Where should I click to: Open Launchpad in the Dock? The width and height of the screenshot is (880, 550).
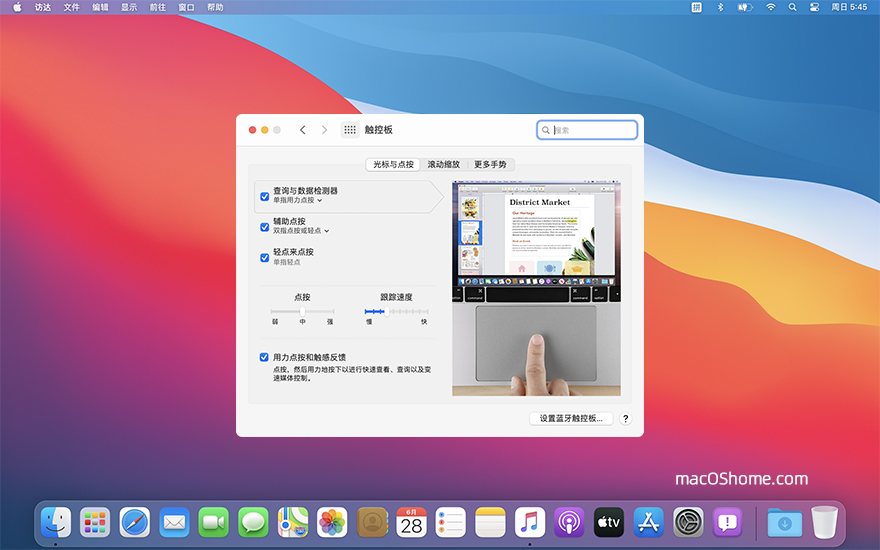pyautogui.click(x=95, y=522)
